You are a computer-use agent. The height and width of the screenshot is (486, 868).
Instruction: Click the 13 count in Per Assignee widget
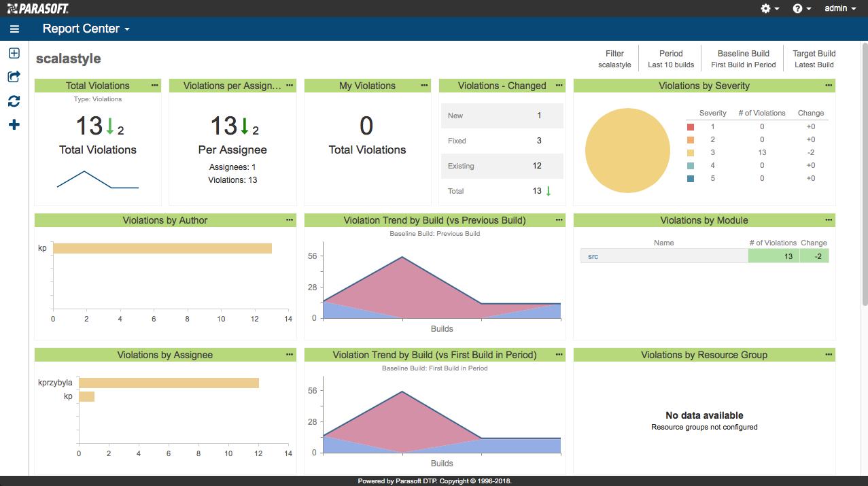[224, 126]
